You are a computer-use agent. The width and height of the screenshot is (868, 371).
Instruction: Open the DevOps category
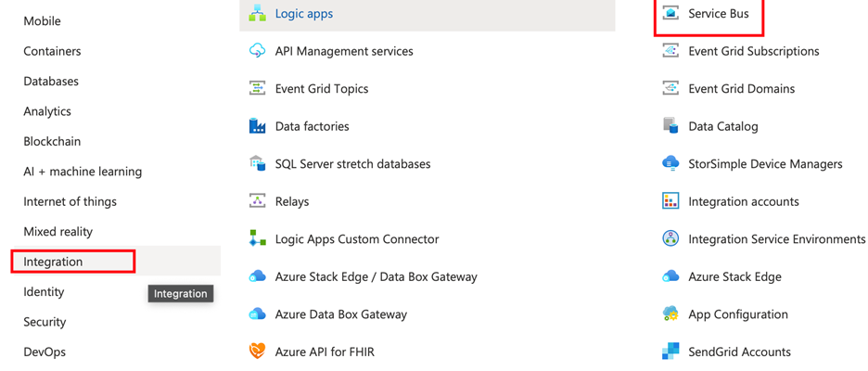(45, 352)
